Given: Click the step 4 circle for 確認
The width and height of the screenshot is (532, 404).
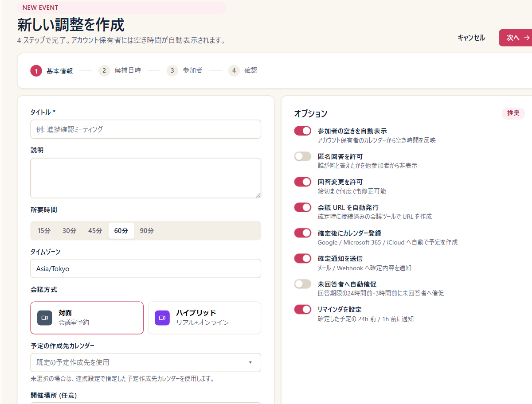Looking at the screenshot, I should click(234, 70).
